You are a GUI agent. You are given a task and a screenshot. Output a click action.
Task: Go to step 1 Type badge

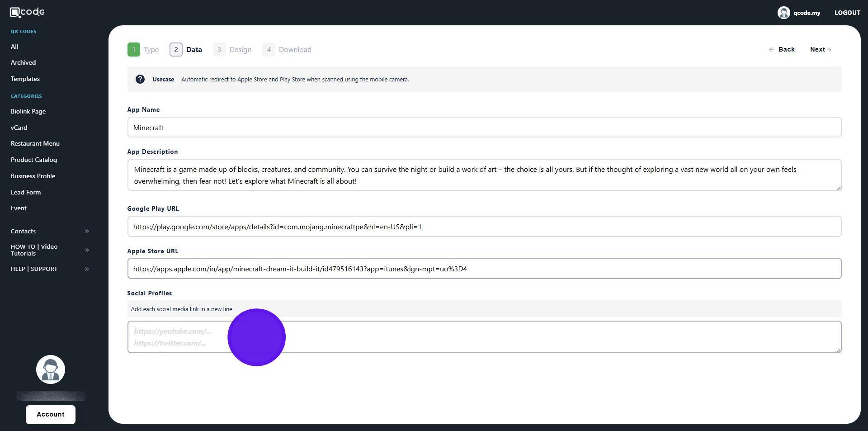click(x=133, y=50)
